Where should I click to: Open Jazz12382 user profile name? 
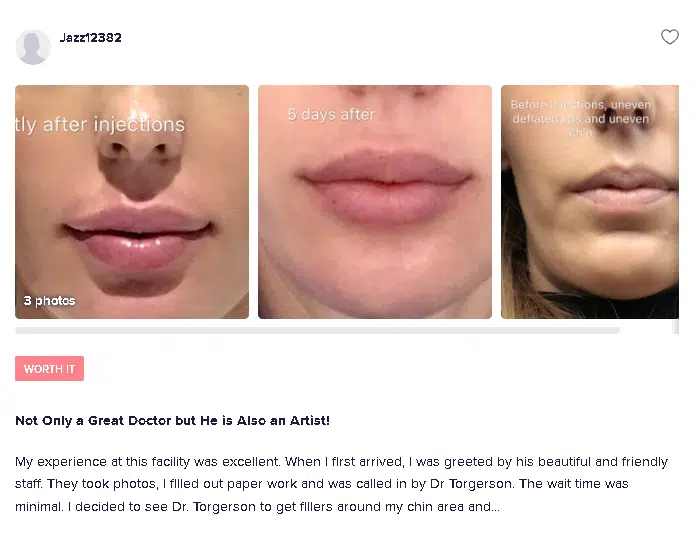(90, 38)
